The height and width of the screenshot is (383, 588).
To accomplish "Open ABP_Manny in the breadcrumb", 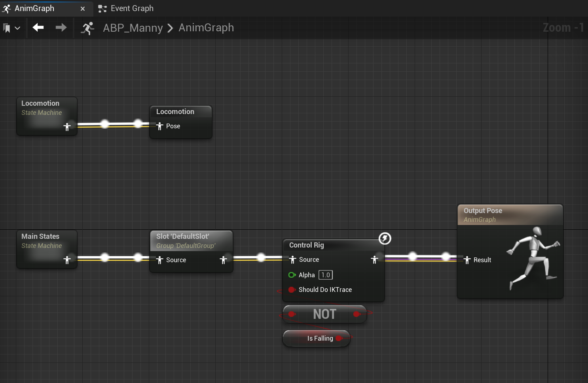I will point(133,28).
